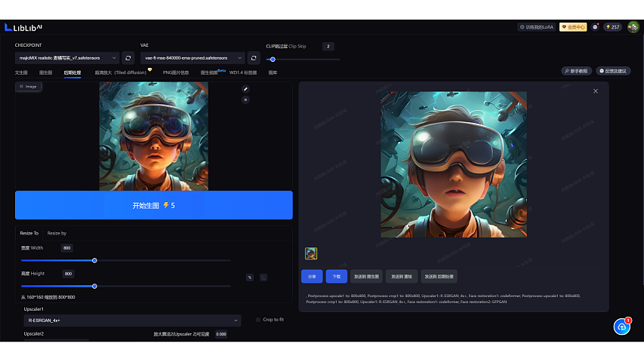
Task: Select the Resize To tab
Action: click(29, 233)
